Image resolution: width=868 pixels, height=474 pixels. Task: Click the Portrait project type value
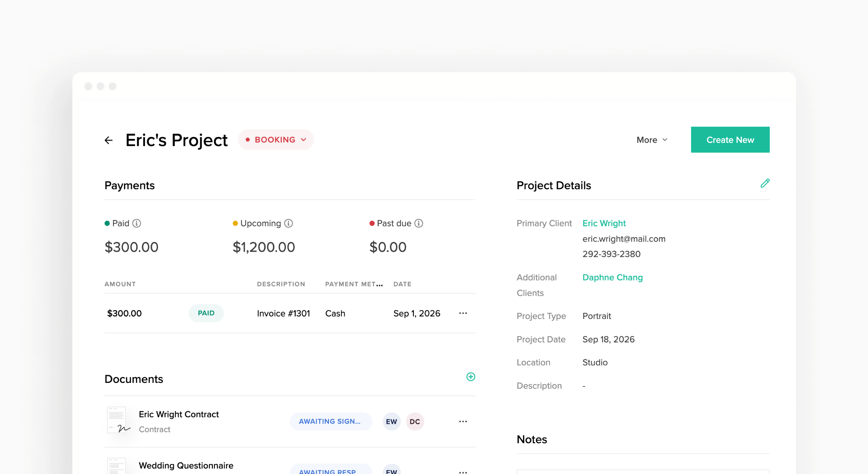click(x=596, y=316)
